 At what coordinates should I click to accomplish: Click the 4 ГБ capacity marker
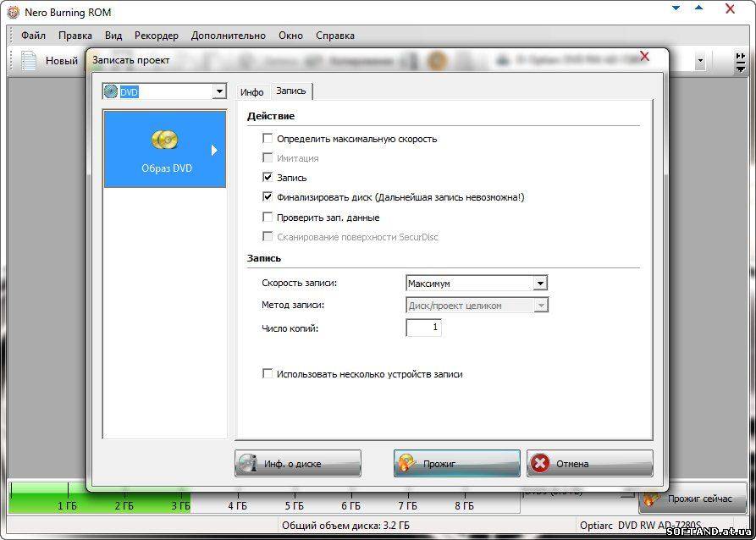point(237,506)
